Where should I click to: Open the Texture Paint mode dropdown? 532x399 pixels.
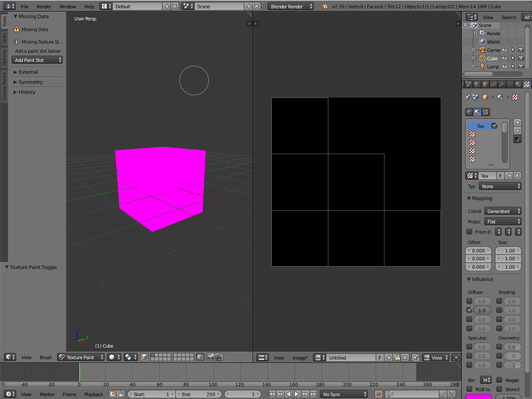pos(81,357)
